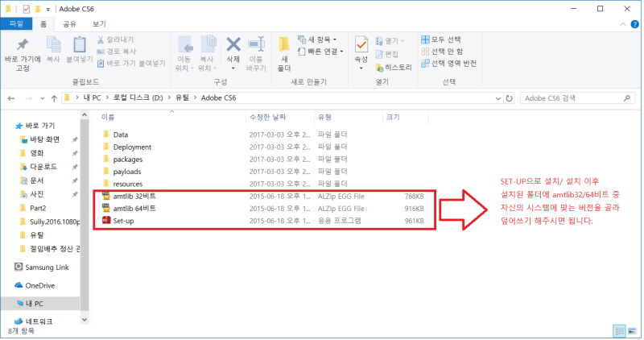Expand address bar history dropdown
The image size is (644, 340).
(497, 98)
